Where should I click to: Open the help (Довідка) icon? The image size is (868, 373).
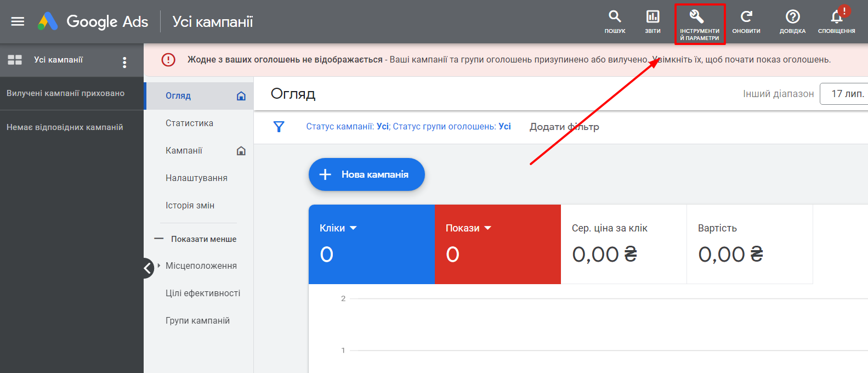pos(792,22)
